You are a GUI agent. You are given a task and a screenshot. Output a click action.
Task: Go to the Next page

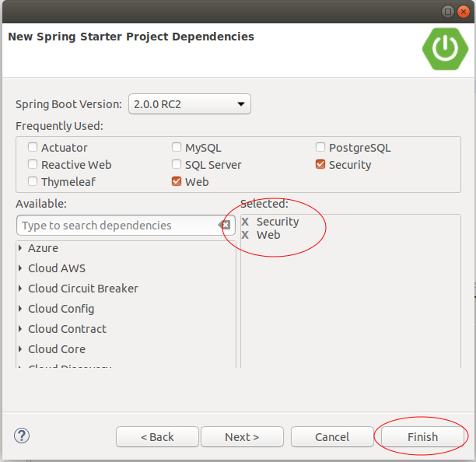click(242, 437)
